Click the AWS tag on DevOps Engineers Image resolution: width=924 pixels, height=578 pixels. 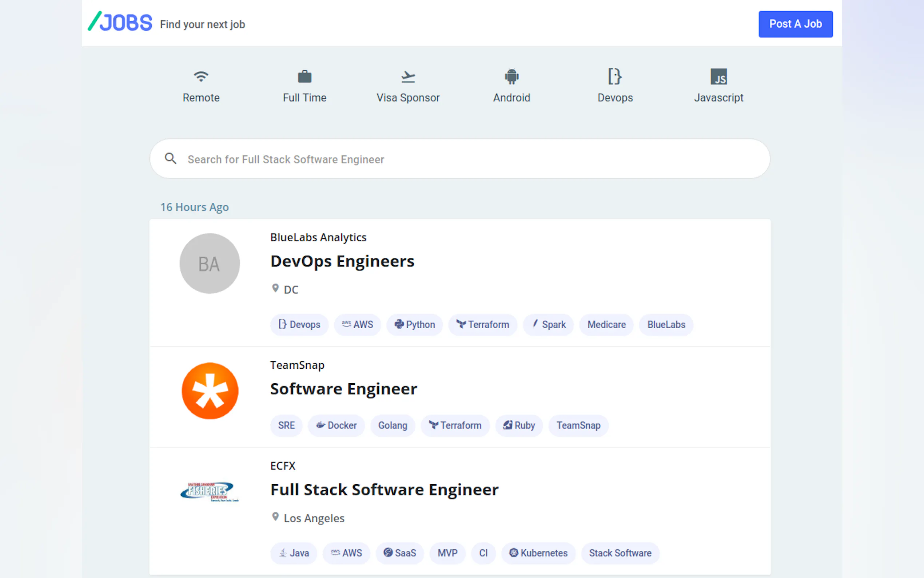pos(357,325)
